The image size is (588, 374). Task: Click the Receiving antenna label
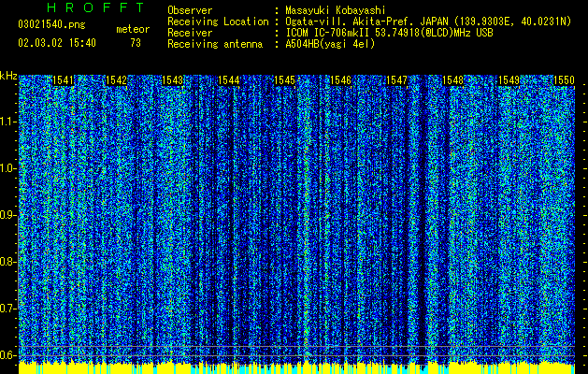(215, 44)
